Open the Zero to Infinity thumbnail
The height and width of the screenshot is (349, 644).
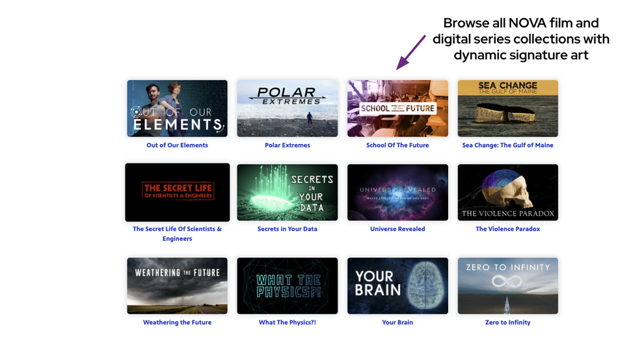tap(507, 285)
